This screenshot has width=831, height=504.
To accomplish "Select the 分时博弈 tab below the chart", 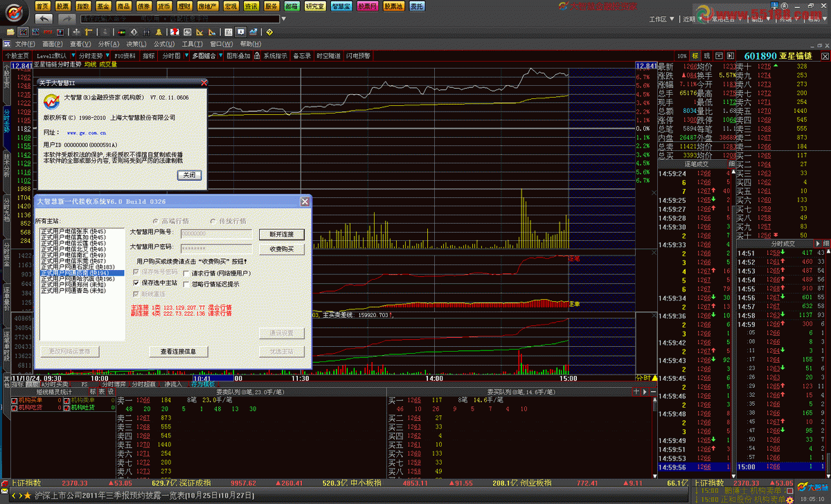I will (x=114, y=384).
